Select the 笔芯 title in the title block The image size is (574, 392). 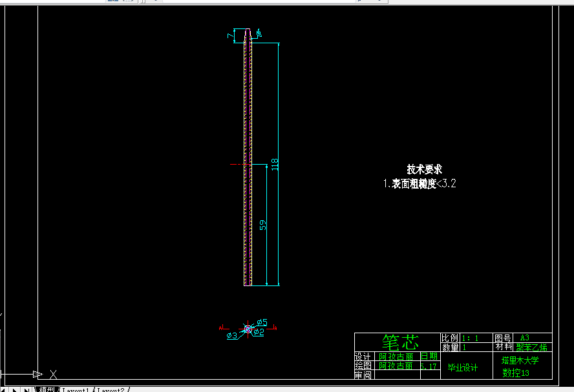click(x=400, y=343)
